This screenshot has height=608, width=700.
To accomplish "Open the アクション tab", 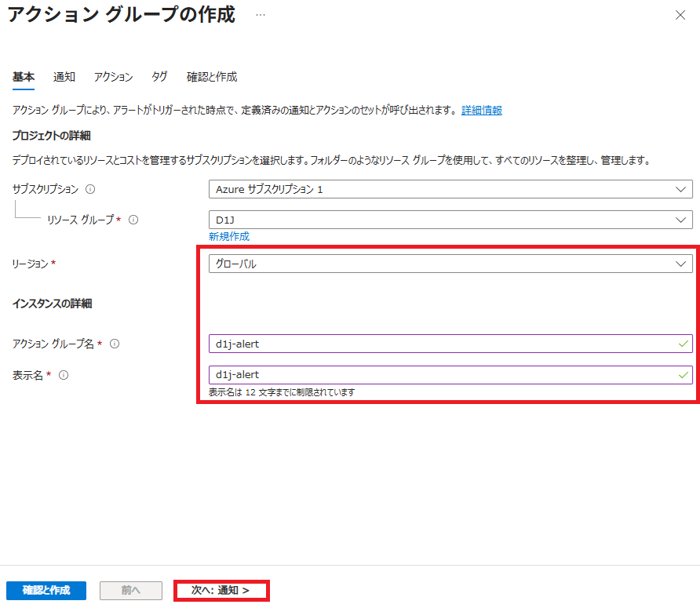I will click(x=113, y=77).
